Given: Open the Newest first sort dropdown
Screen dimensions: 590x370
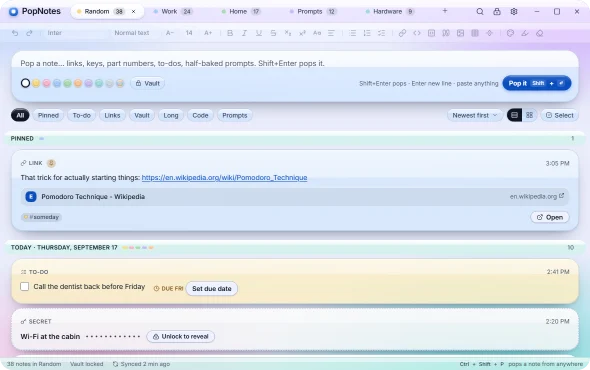Looking at the screenshot, I should click(475, 115).
